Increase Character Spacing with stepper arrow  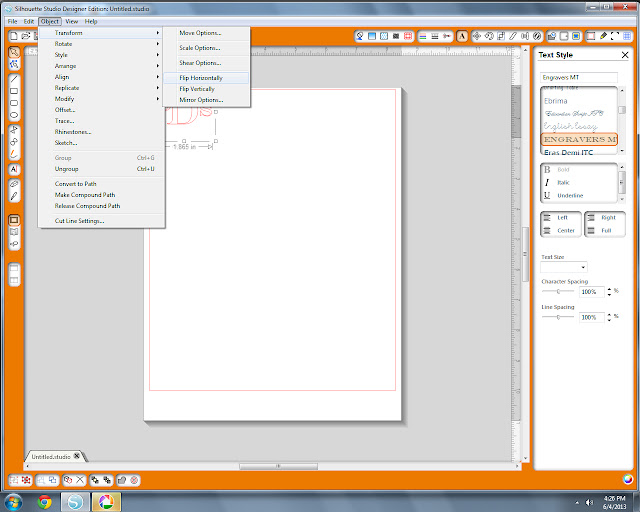609,289
